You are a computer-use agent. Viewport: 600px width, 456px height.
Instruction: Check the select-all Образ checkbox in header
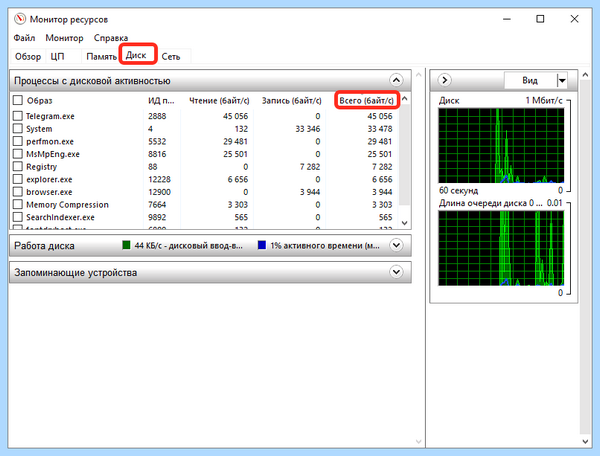[18, 100]
